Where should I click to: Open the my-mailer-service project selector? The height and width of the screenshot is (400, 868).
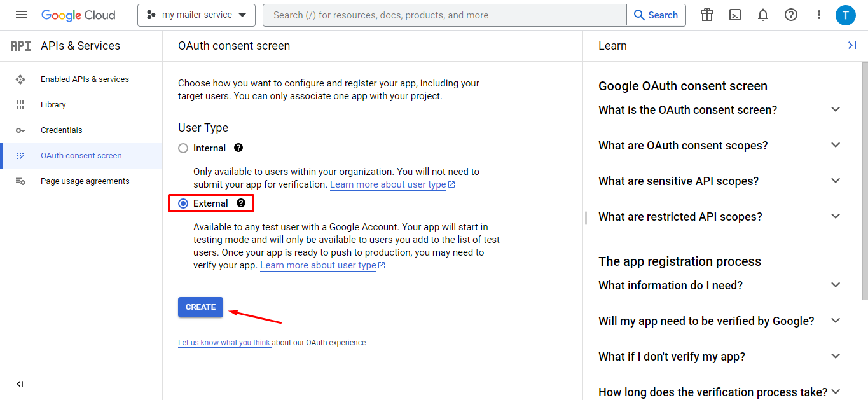click(x=196, y=15)
